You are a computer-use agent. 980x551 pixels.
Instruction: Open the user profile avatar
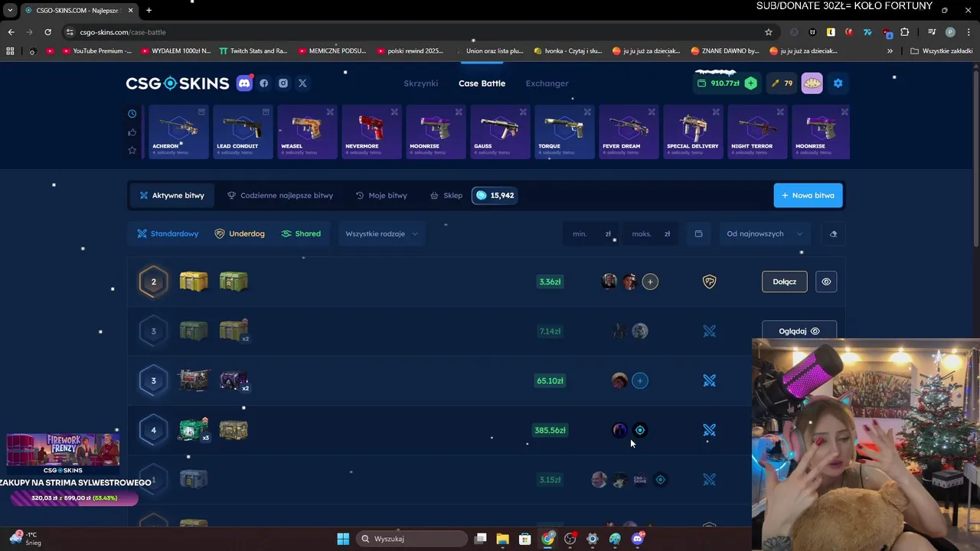pos(812,83)
